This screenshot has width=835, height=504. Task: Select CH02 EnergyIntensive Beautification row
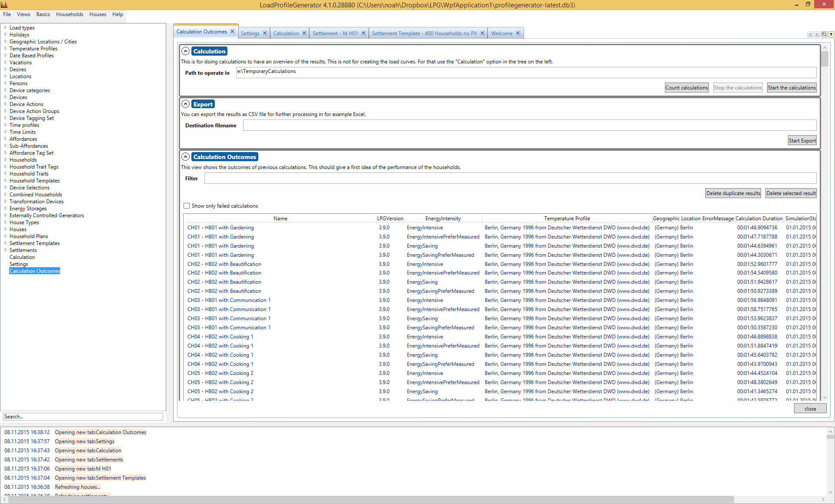pos(500,264)
